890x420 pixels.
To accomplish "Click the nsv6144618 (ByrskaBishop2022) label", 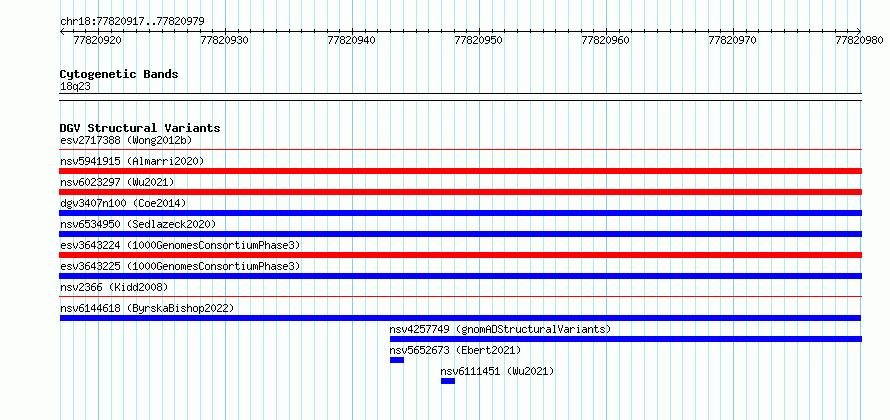I will coord(147,308).
